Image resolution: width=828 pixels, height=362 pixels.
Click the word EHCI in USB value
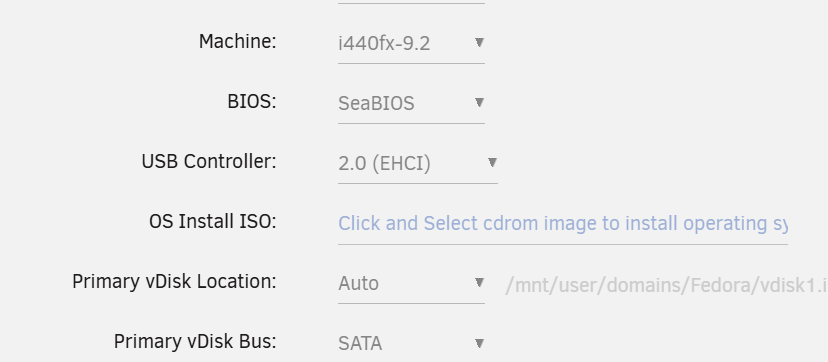point(401,164)
